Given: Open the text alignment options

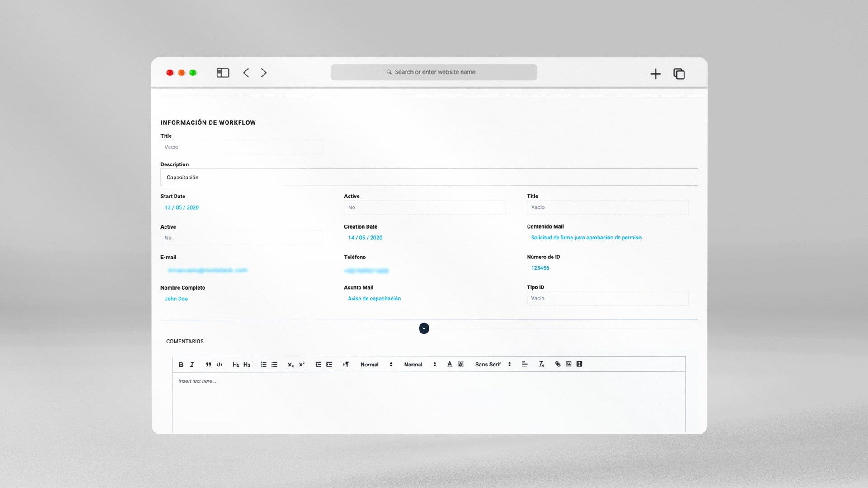Looking at the screenshot, I should [x=524, y=365].
